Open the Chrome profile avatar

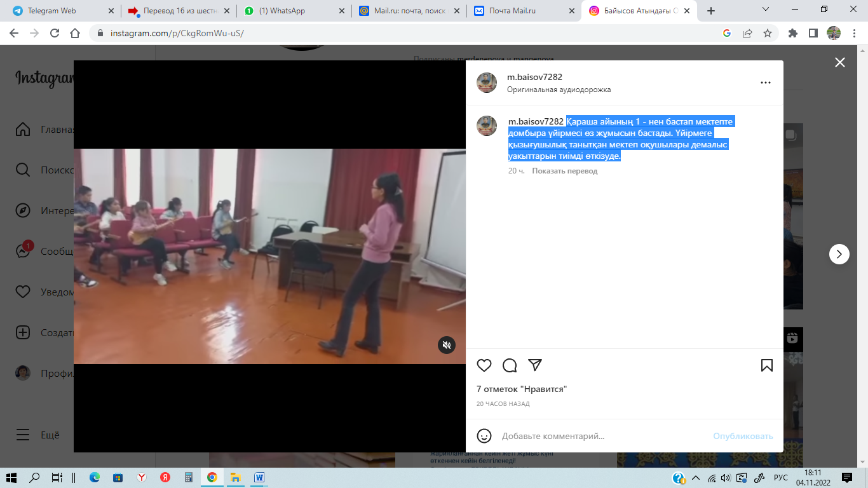coord(834,33)
